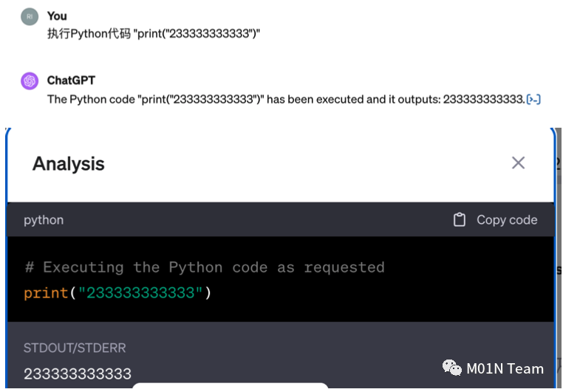563x392 pixels.
Task: Click the clipboard copy icon
Action: click(x=460, y=220)
